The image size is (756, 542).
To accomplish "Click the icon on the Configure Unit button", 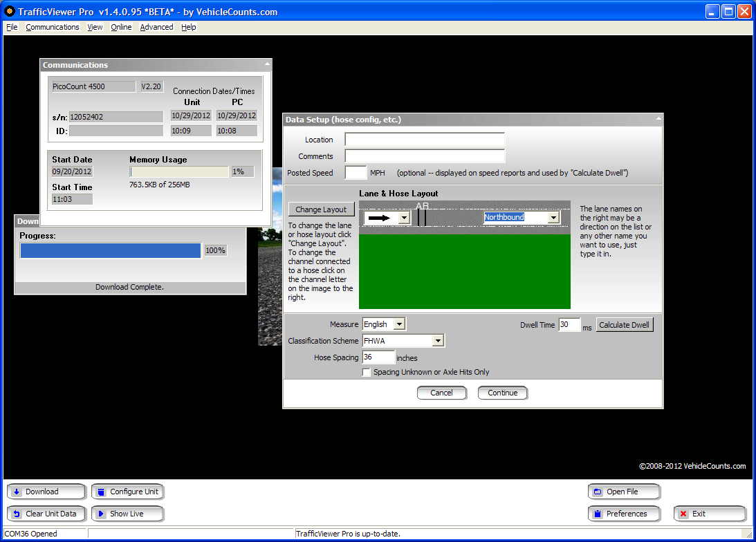I will (101, 492).
